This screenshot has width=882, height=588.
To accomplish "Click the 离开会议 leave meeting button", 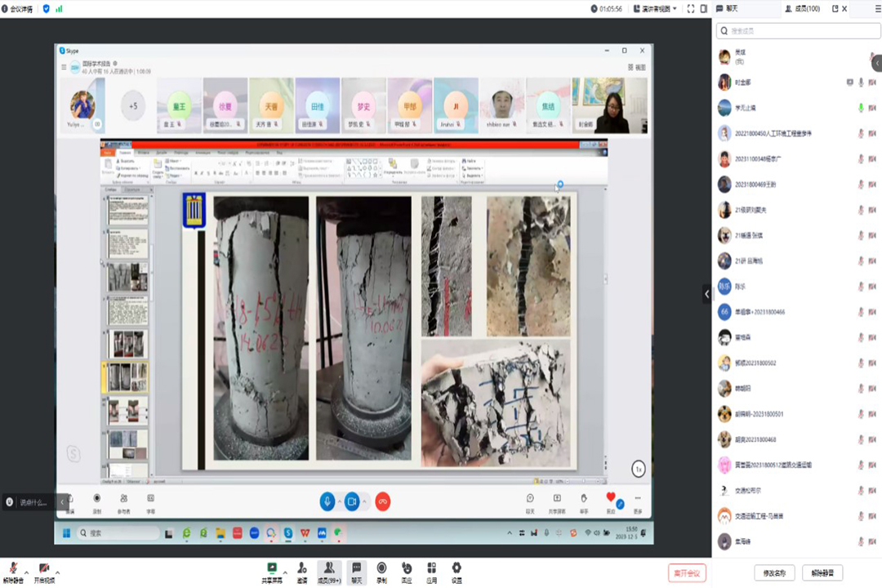I will (x=687, y=572).
